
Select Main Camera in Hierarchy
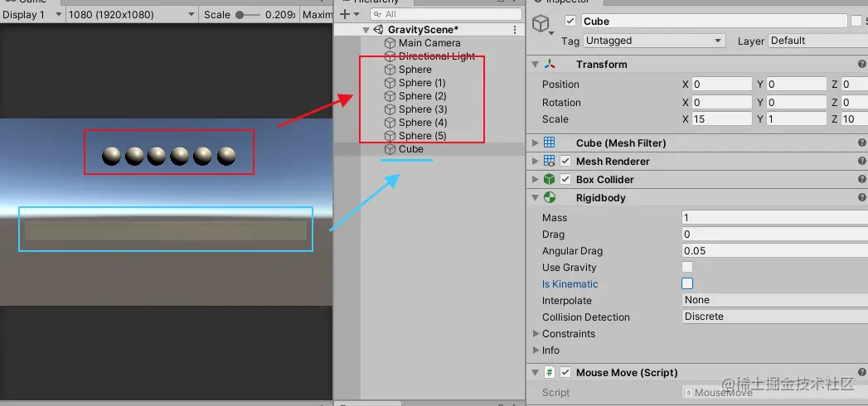(x=429, y=43)
